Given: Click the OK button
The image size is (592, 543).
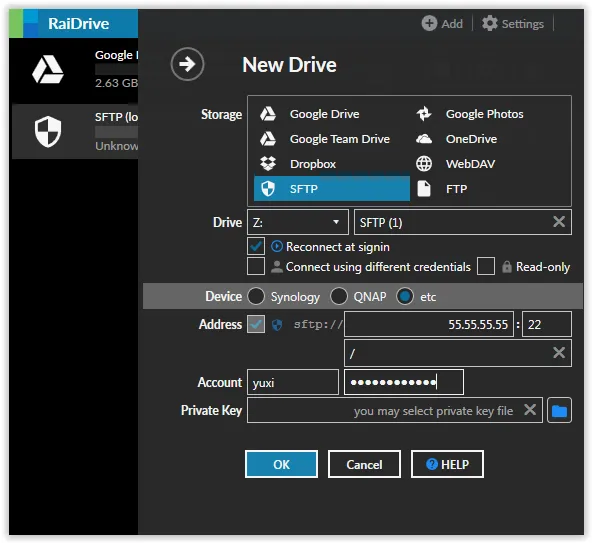Looking at the screenshot, I should pos(281,464).
